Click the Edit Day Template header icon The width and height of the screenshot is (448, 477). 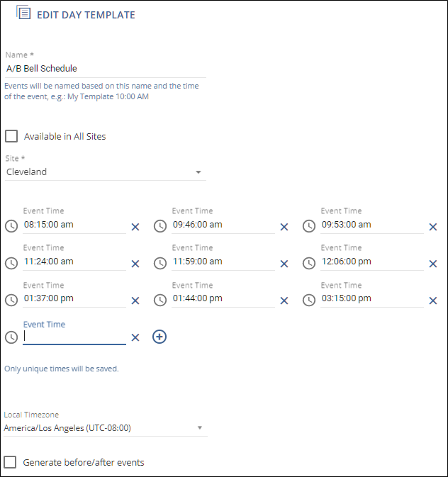pos(23,13)
